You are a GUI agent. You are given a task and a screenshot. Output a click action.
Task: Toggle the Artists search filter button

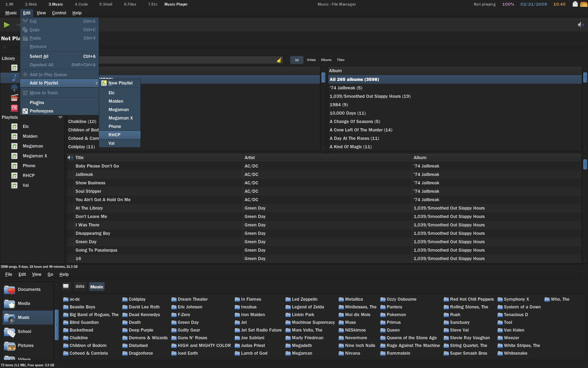click(311, 60)
